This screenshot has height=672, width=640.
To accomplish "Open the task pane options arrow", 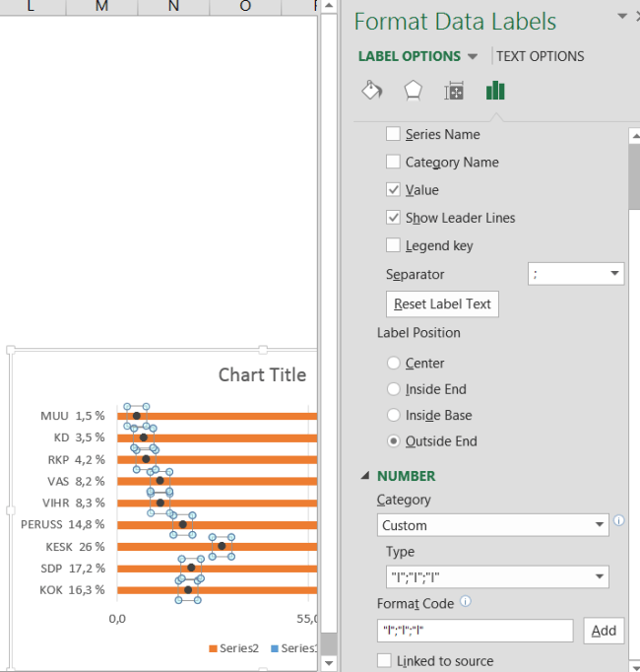I will [x=621, y=17].
